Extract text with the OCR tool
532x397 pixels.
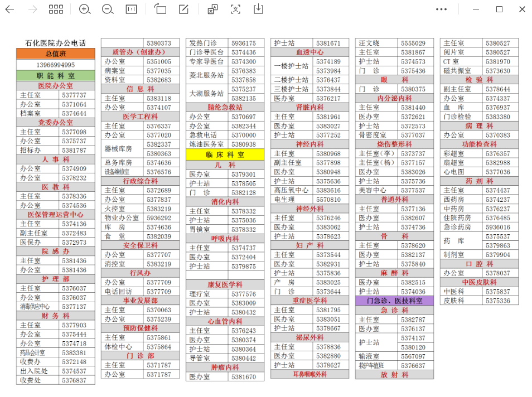[x=235, y=9]
